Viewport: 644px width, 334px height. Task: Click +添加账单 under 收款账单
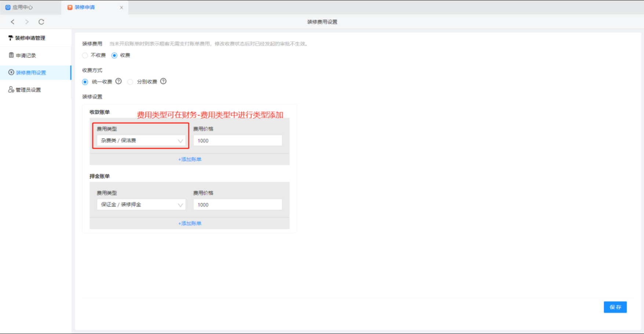tap(190, 159)
